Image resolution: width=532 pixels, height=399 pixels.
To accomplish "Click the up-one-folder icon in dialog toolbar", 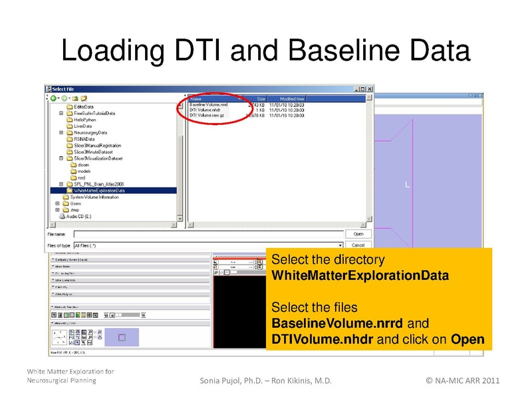I will pos(74,98).
